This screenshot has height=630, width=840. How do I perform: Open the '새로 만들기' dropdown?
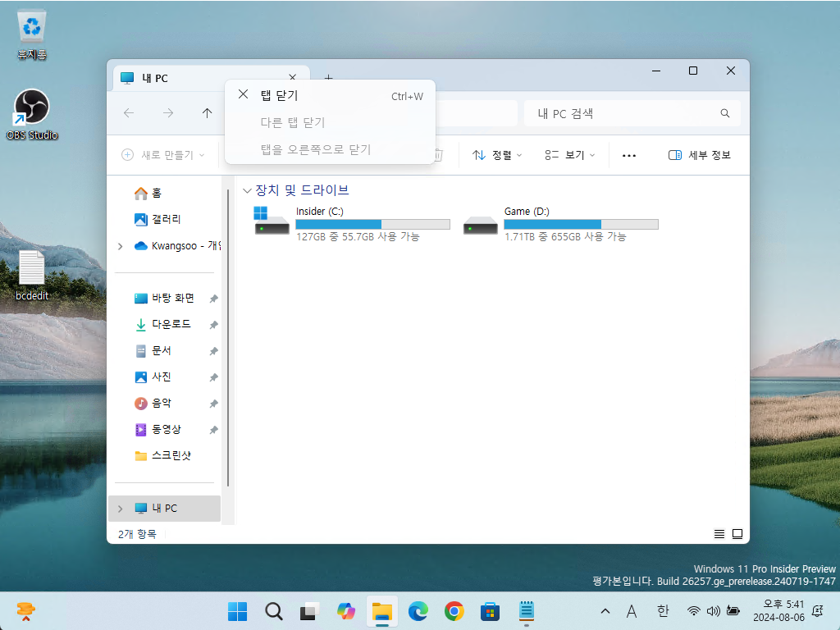point(163,155)
